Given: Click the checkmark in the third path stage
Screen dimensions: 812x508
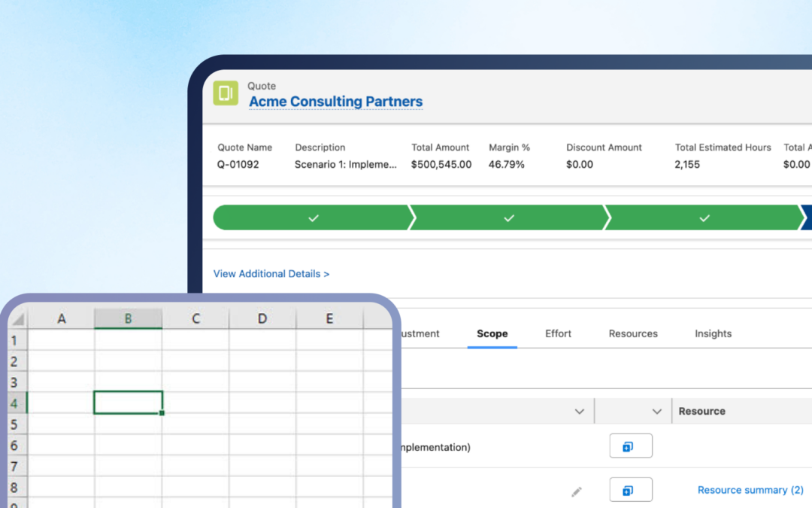Looking at the screenshot, I should [x=704, y=217].
